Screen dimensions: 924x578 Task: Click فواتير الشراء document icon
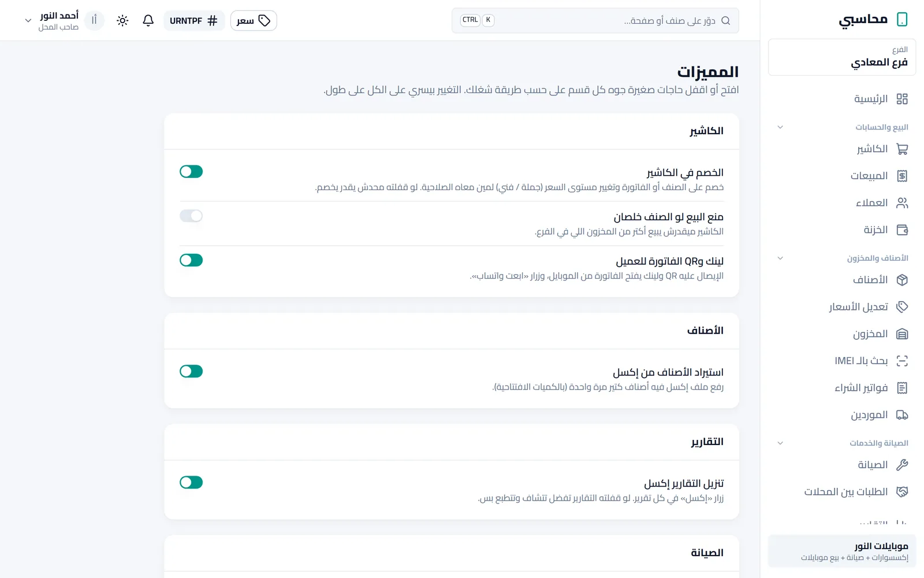click(902, 388)
